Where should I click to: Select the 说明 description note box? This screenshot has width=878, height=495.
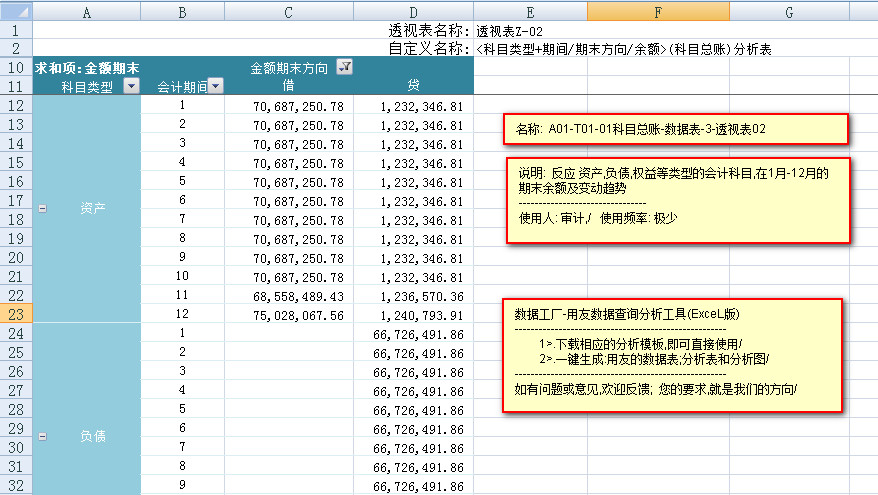[x=678, y=199]
